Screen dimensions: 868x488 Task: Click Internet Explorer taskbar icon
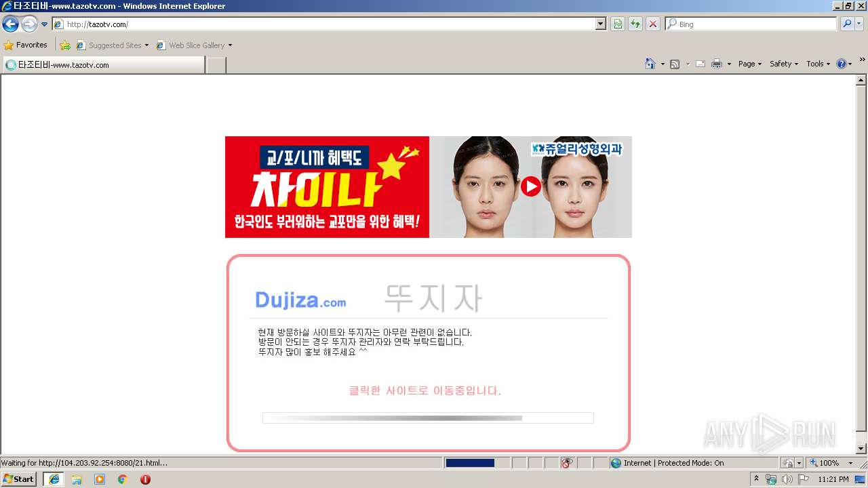54,479
